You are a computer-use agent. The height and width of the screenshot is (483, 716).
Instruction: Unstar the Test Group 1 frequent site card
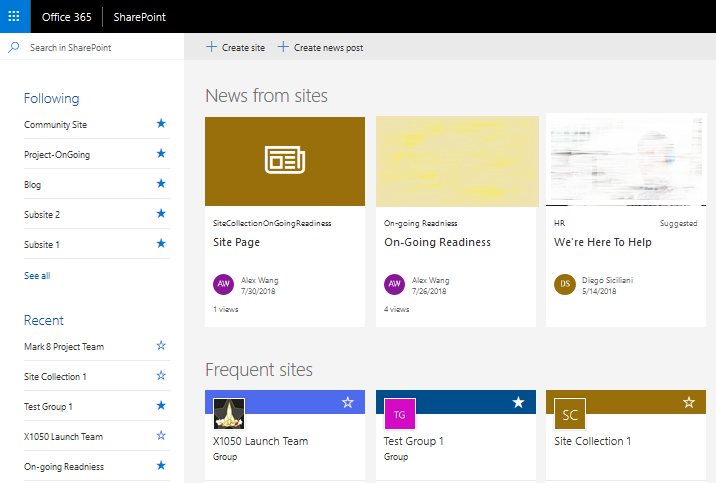(x=518, y=402)
